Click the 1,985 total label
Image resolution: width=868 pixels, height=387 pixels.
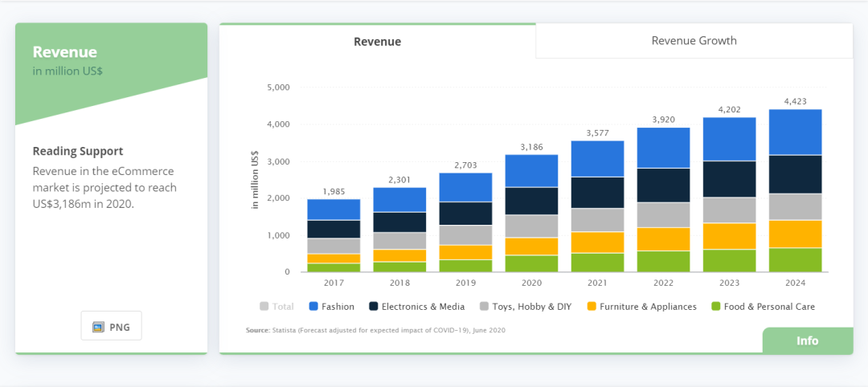[x=334, y=191]
